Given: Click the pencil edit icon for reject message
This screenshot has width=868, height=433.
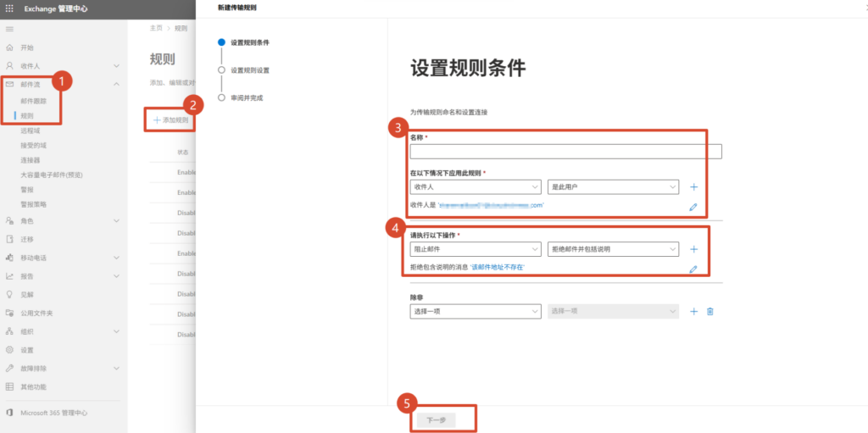Looking at the screenshot, I should click(x=693, y=269).
